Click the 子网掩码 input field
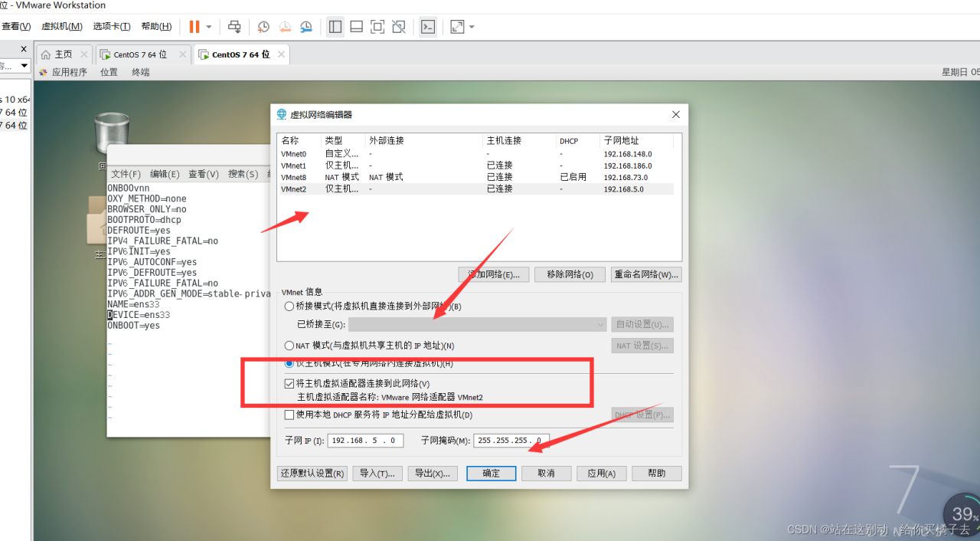 coord(511,441)
